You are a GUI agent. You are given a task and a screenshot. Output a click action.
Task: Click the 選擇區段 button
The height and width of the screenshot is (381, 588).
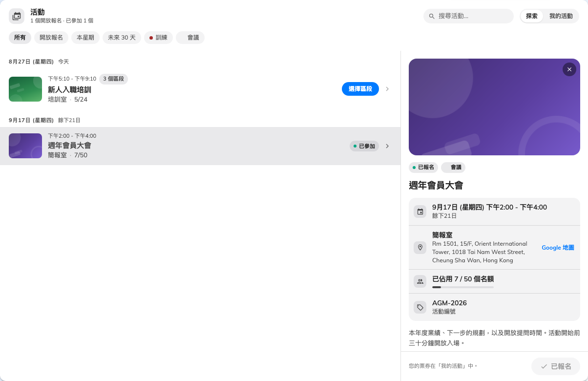(x=360, y=89)
